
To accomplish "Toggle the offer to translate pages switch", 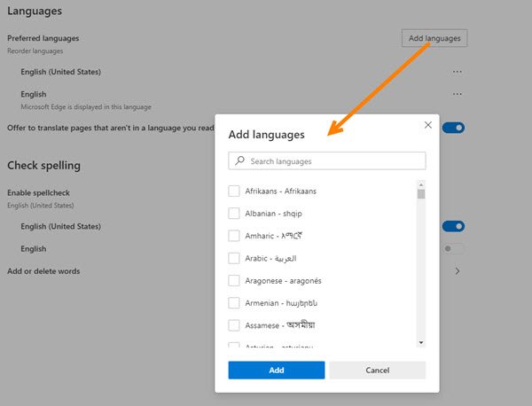I will (x=454, y=128).
